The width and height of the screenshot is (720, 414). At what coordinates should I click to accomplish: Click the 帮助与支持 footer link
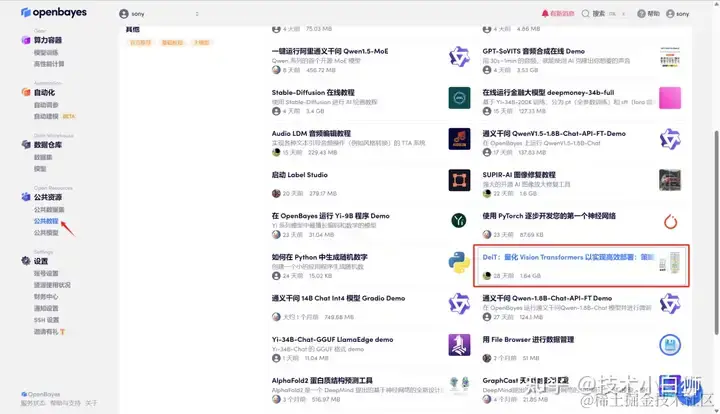[65, 403]
